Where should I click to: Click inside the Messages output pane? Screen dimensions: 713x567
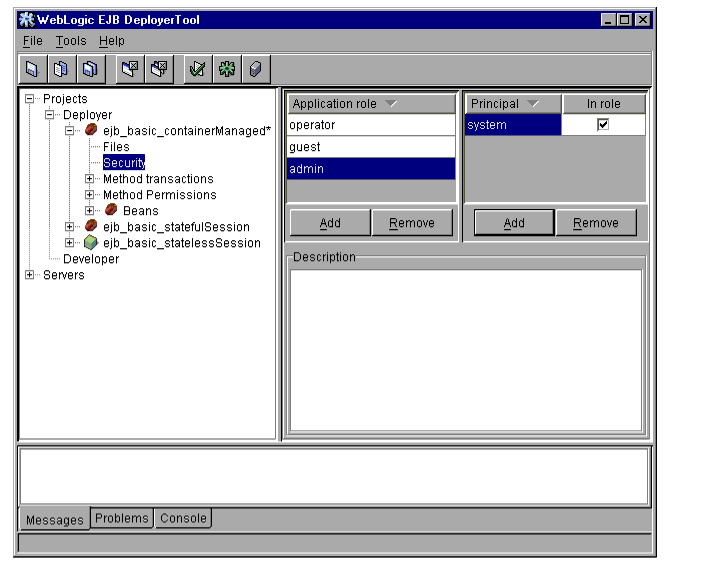tap(334, 477)
